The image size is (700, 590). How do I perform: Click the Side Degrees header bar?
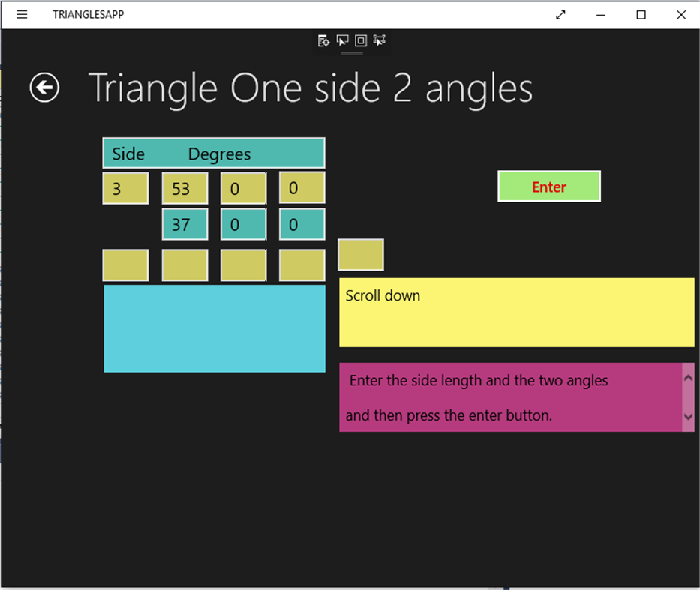214,153
